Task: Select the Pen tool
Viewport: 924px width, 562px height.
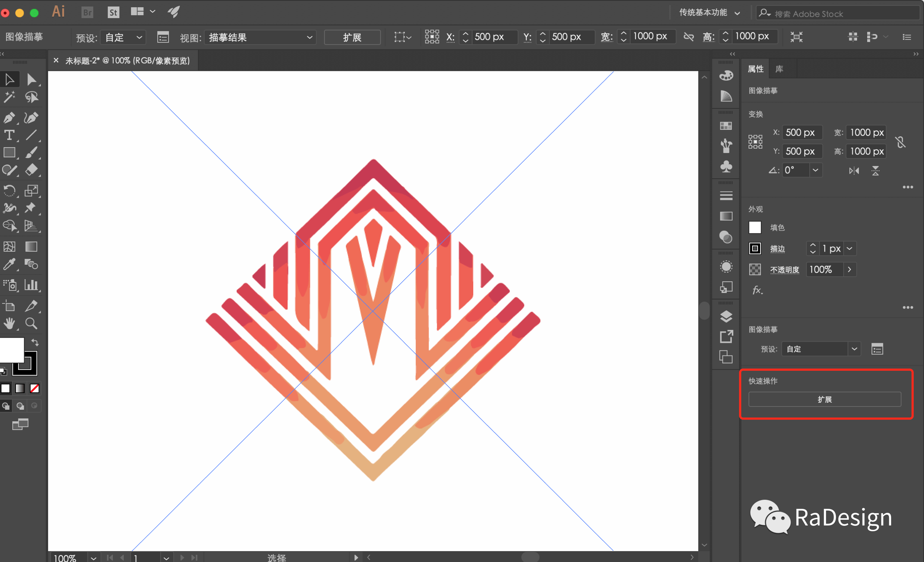Action: (9, 118)
